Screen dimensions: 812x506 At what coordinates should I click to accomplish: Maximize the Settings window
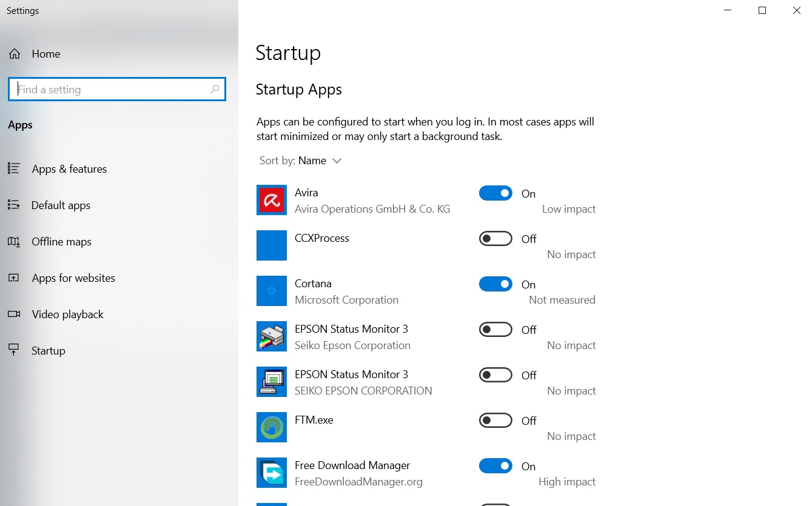click(762, 10)
